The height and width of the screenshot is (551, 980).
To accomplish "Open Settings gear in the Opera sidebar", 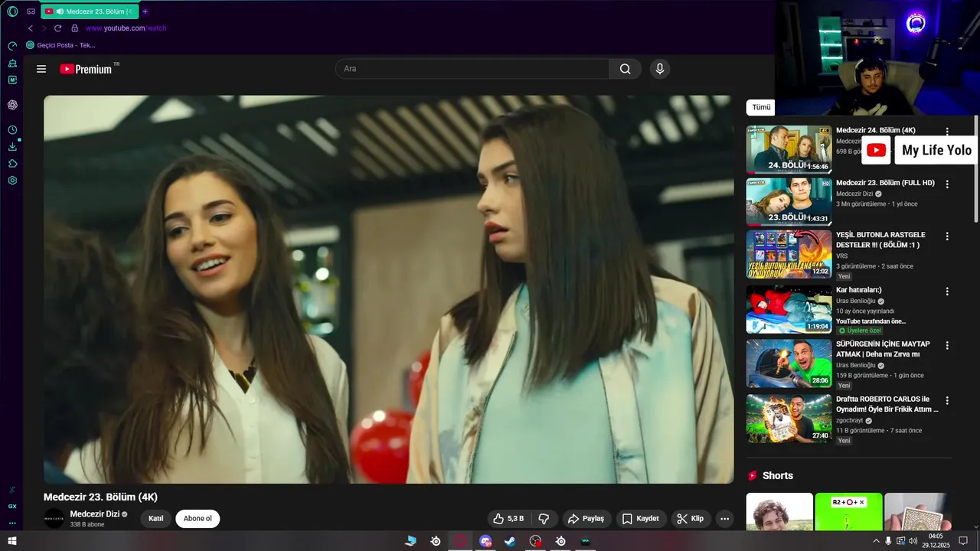I will click(x=12, y=181).
